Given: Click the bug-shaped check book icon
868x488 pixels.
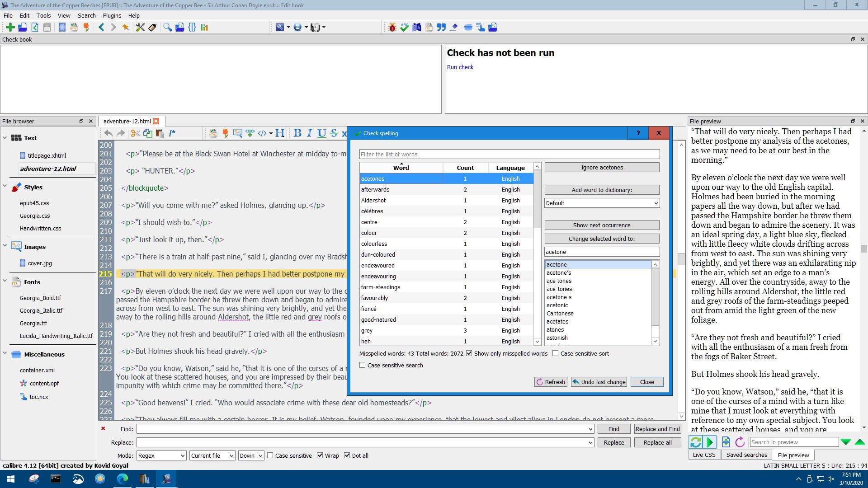Looking at the screenshot, I should pyautogui.click(x=392, y=27).
